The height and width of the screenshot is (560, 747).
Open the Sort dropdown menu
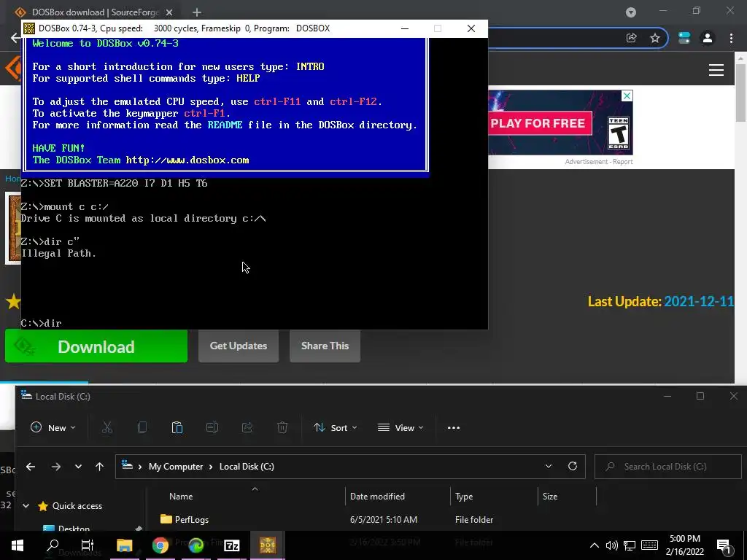pyautogui.click(x=336, y=427)
